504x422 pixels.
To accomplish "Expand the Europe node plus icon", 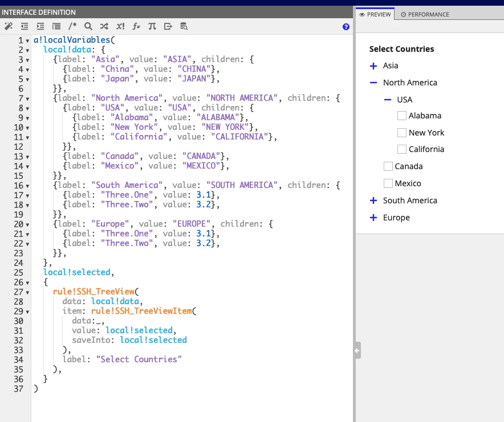I will click(373, 218).
